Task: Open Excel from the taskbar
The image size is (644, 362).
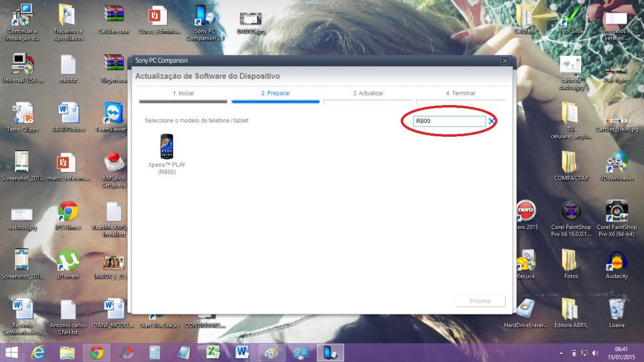Action: point(213,352)
